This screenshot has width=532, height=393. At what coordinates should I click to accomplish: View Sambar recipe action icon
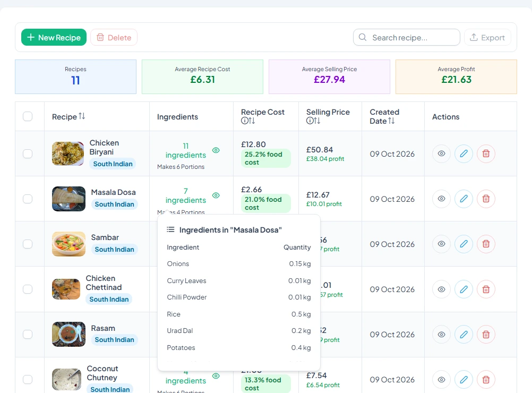pos(441,244)
